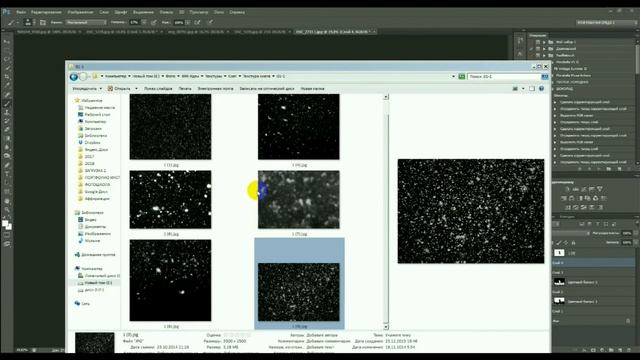Select the Magic Wand tool
The height and width of the screenshot is (360, 640).
(x=7, y=68)
